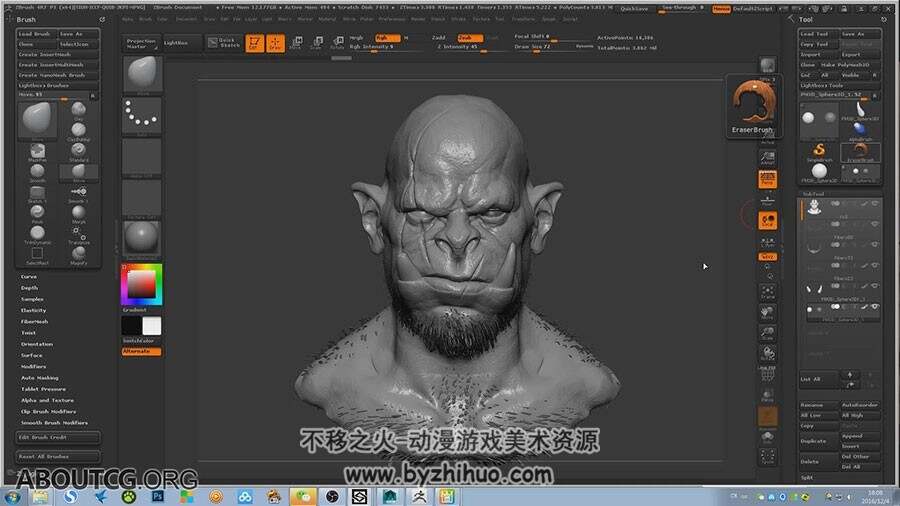Open the current stroke type thumbnail
The image size is (900, 506).
(142, 115)
